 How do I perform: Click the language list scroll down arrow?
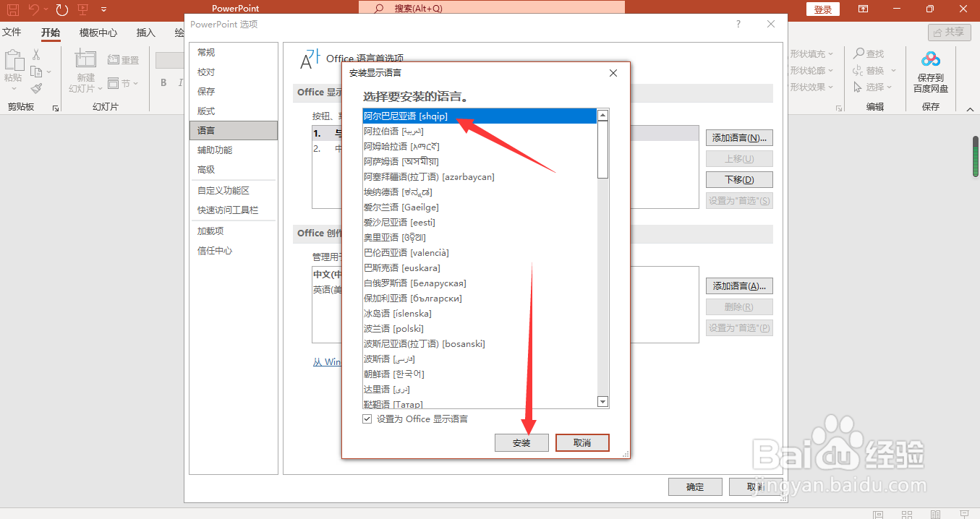[603, 402]
